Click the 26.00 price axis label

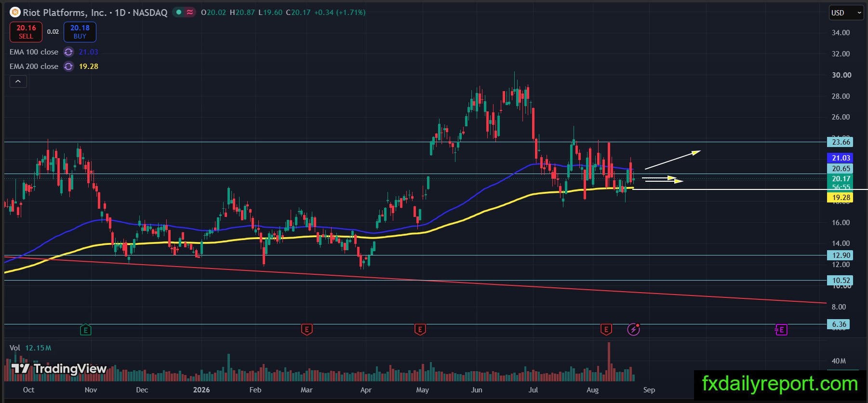click(x=841, y=117)
